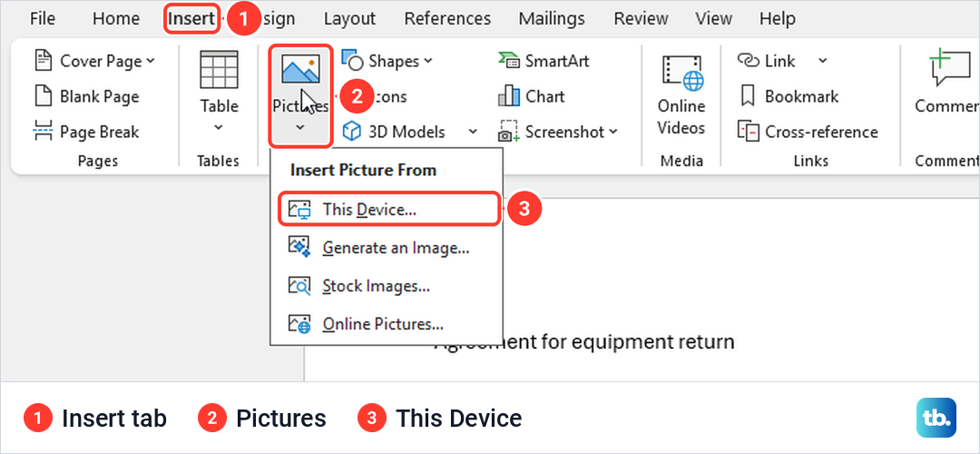Click the Cover Page icon
This screenshot has height=454, width=980.
point(44,61)
